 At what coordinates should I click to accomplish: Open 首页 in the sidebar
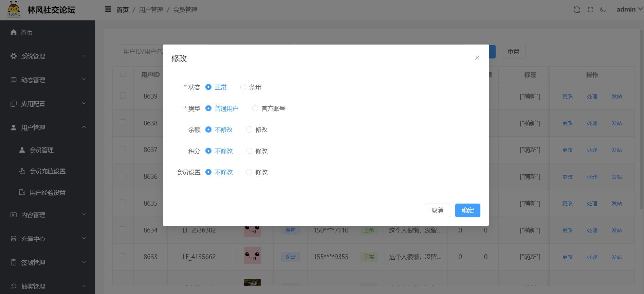(48, 32)
